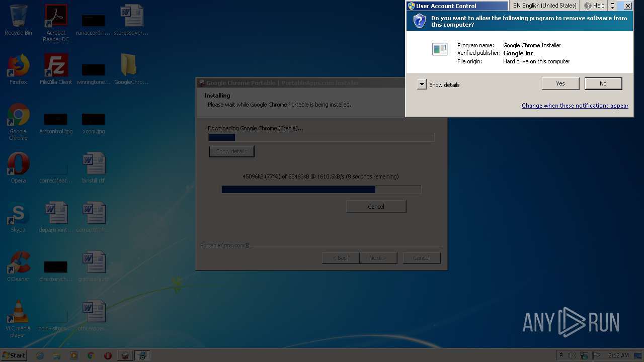644x362 pixels.
Task: Expand Show details in the UAC dialog
Action: click(x=422, y=84)
